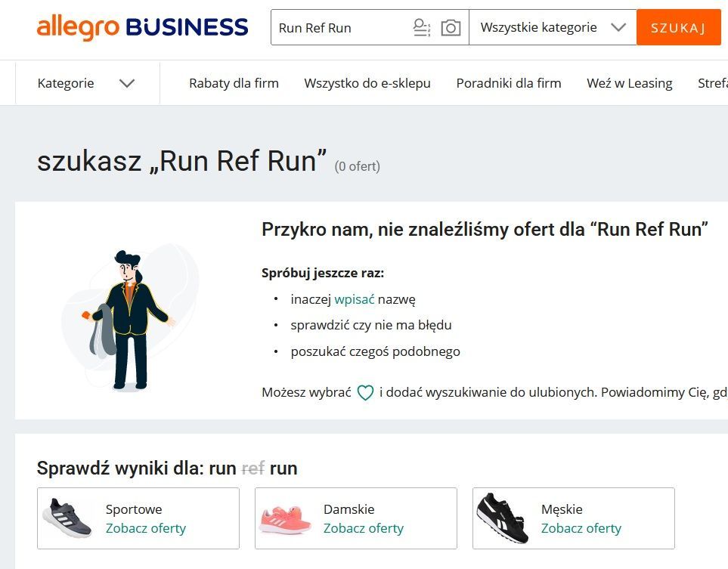Select the black Męskie shoe thumbnail
Image resolution: width=728 pixels, height=569 pixels.
click(x=503, y=518)
